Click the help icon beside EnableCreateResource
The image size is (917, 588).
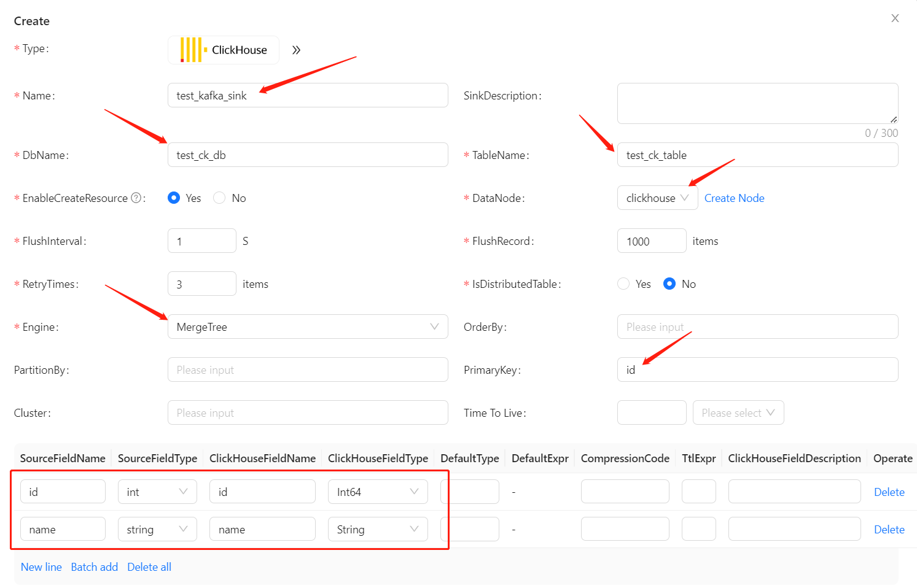coord(136,198)
